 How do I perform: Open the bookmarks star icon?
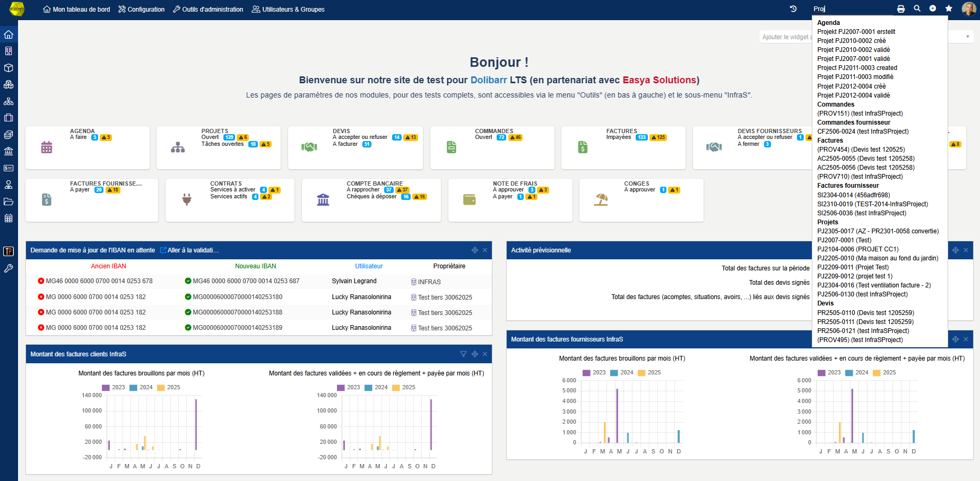pos(949,8)
